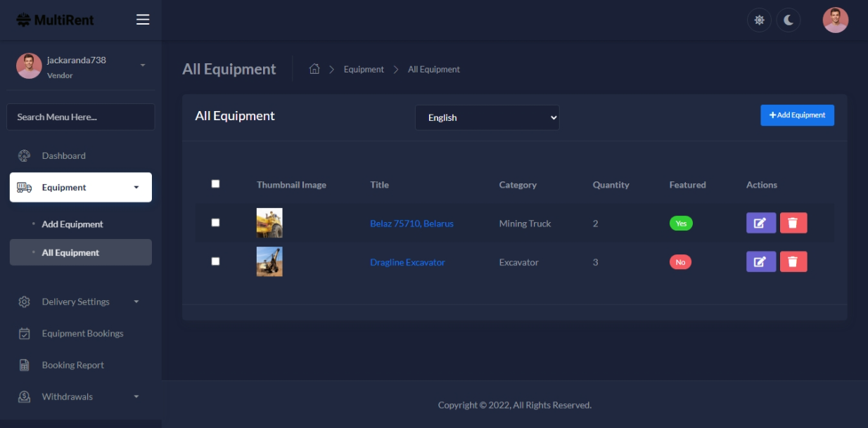This screenshot has width=868, height=428.
Task: Click the Search Menu Here input field
Action: point(81,117)
